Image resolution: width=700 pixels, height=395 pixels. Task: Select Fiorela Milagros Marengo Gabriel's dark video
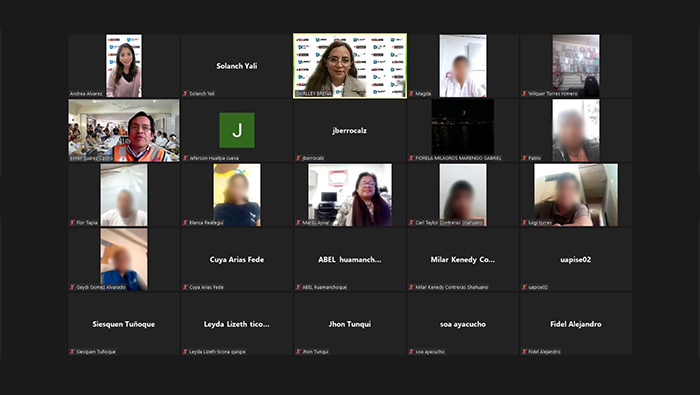463,130
